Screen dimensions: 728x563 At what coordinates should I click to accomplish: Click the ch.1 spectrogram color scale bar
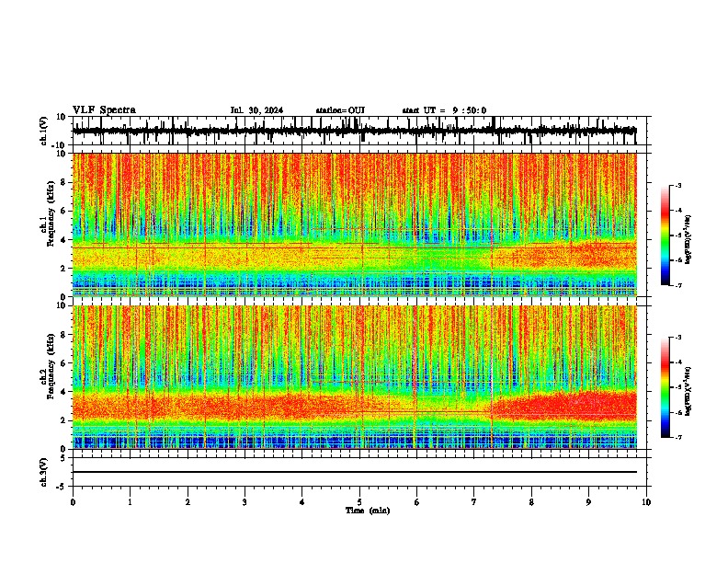665,236
